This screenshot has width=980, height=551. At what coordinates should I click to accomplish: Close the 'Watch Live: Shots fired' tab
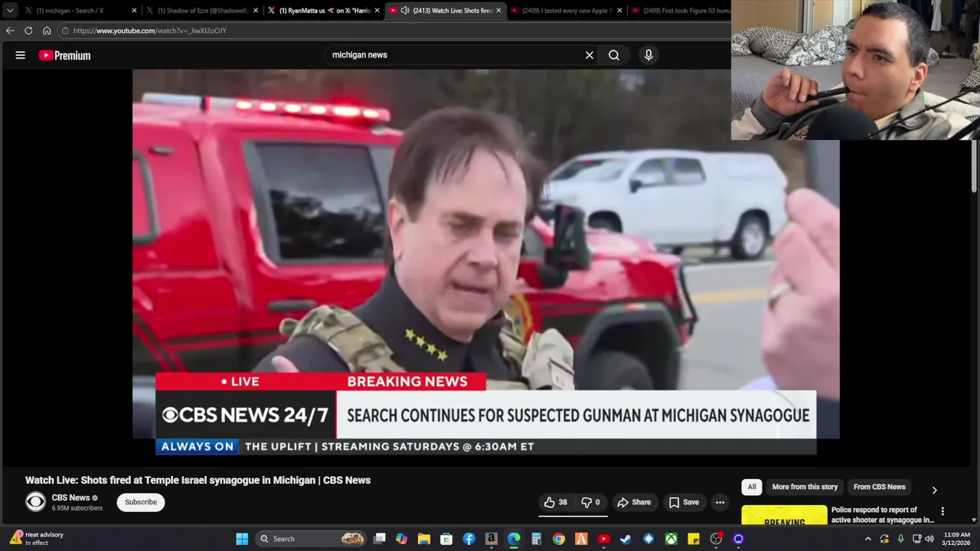coord(498,11)
